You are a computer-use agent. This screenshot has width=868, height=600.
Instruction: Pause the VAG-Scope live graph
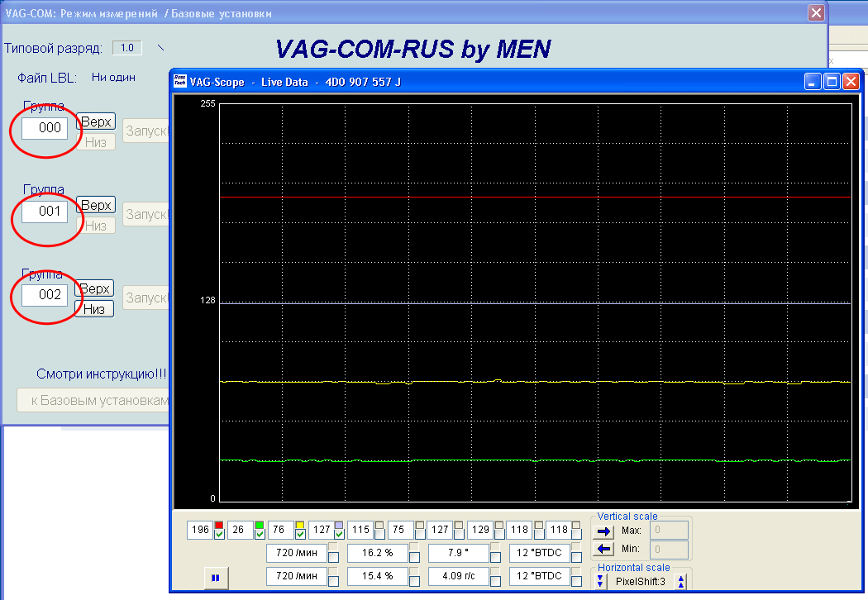(x=215, y=578)
